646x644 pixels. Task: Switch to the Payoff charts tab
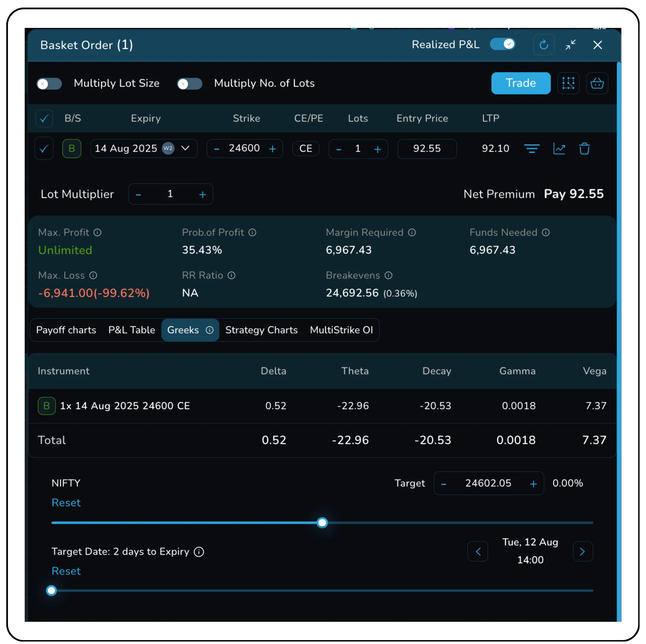(66, 330)
